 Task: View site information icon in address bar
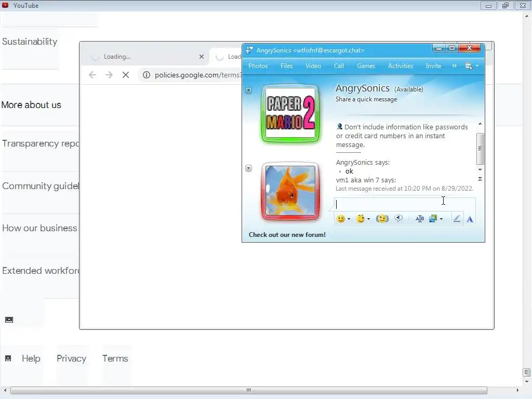[x=146, y=75]
